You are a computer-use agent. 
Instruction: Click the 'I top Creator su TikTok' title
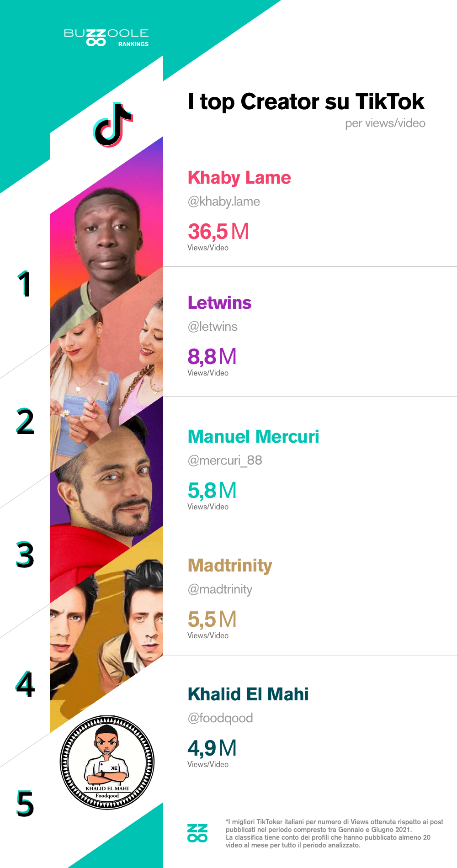pyautogui.click(x=306, y=101)
